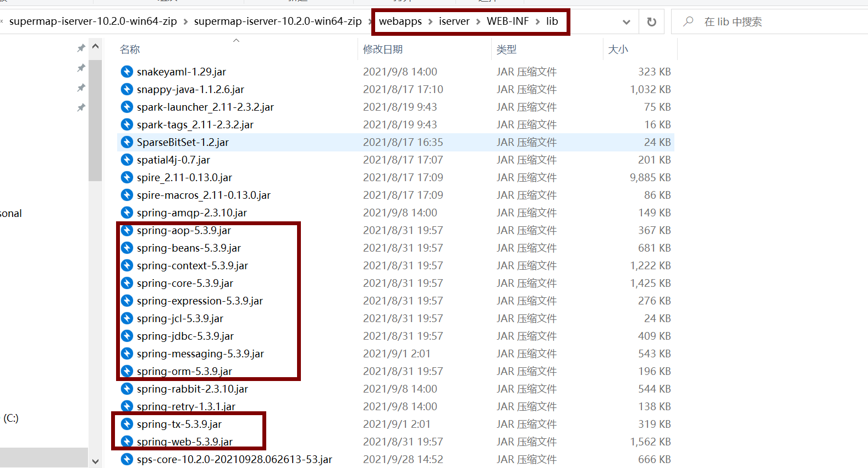Expand the chevron after webapps in path
This screenshot has height=468, width=868.
[430, 21]
